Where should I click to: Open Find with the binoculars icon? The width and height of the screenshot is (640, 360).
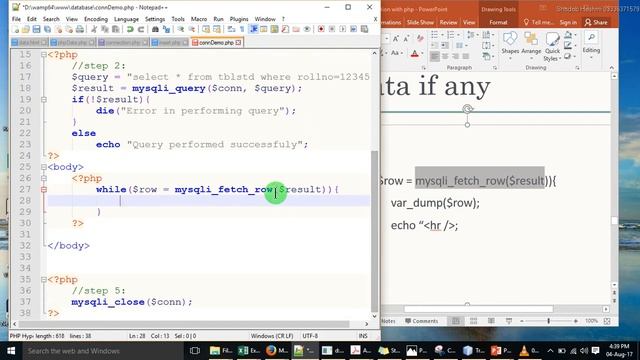[155, 29]
